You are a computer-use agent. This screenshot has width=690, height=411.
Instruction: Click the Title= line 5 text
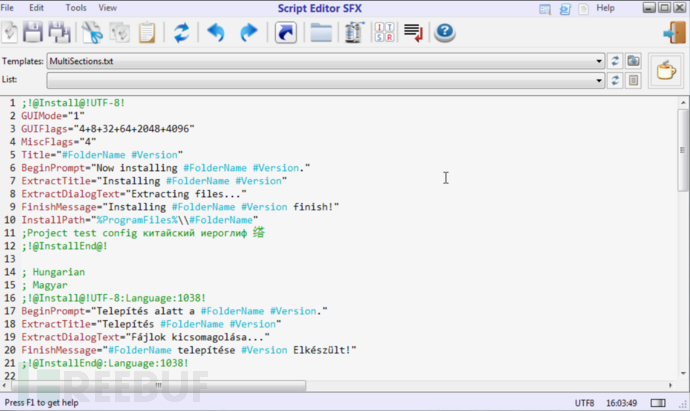[x=102, y=155]
